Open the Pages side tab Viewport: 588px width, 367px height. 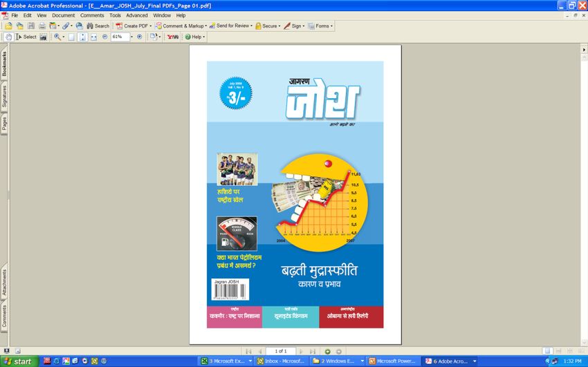(4, 123)
